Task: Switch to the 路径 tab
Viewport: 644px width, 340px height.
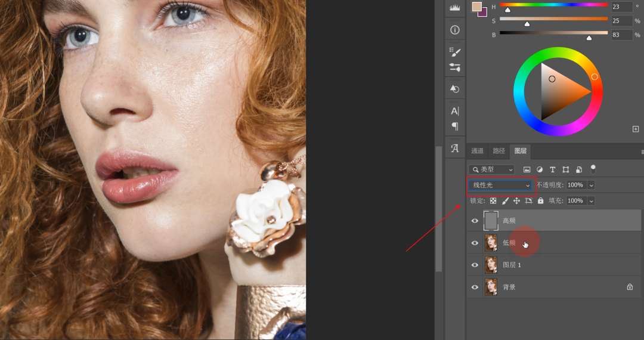Action: pyautogui.click(x=499, y=151)
